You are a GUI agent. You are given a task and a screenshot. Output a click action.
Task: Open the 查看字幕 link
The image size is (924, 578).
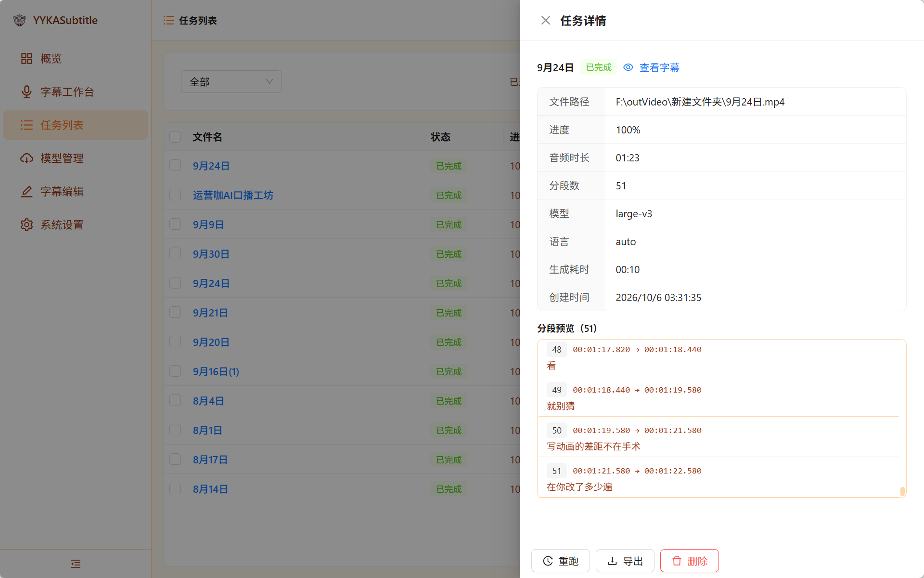click(659, 67)
